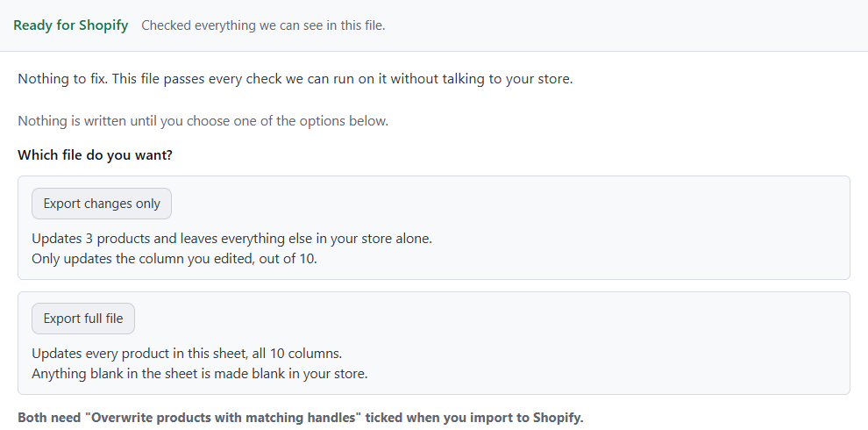Image resolution: width=868 pixels, height=430 pixels.
Task: Select the 'Ready for Shopify' status label
Action: pyautogui.click(x=70, y=25)
